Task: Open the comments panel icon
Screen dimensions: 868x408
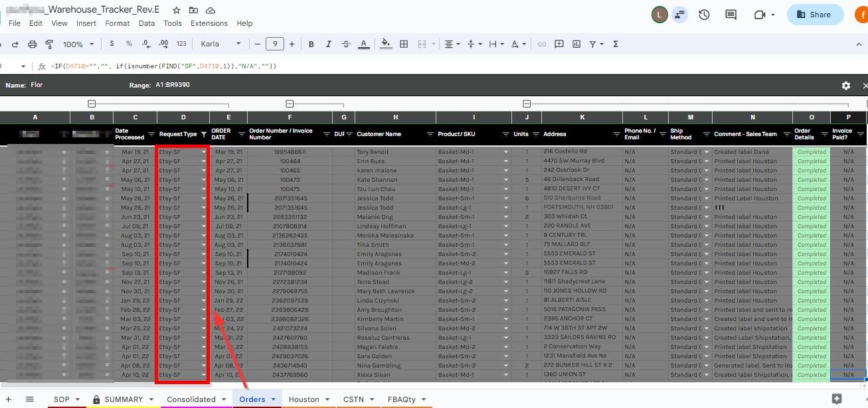Action: click(731, 15)
